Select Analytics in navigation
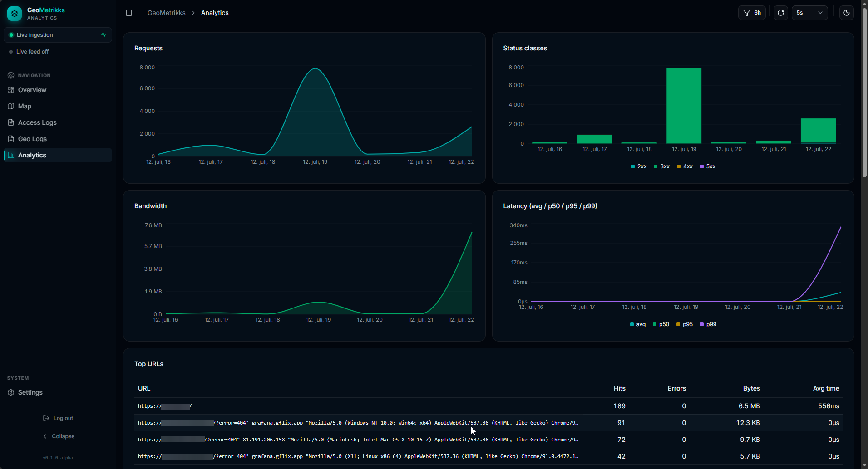868x469 pixels. pos(58,155)
